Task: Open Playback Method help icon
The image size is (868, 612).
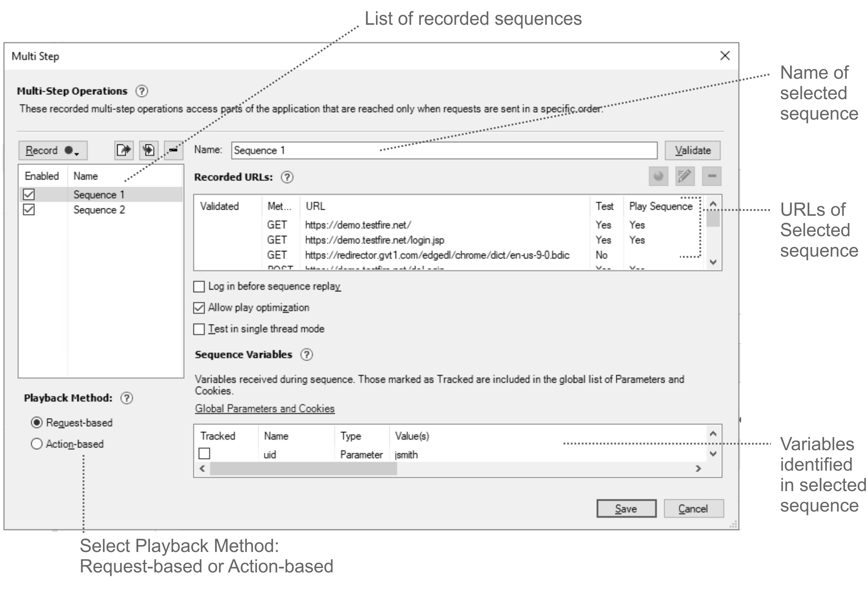Action: point(126,398)
